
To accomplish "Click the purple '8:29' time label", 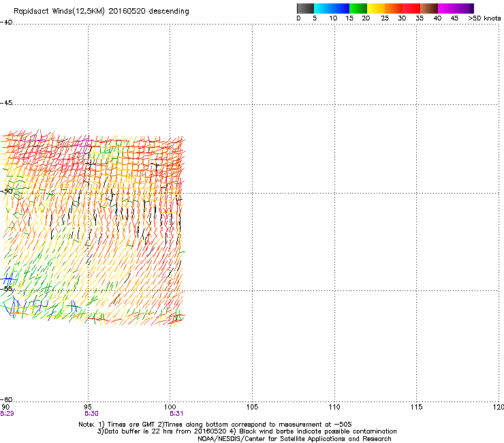I will coord(7,414).
